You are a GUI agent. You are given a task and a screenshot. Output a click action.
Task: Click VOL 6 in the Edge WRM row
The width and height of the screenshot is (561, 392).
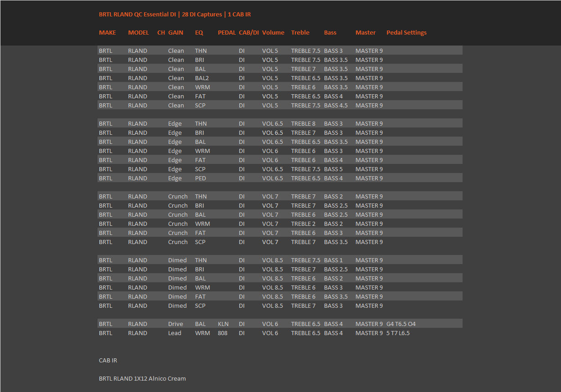click(270, 151)
